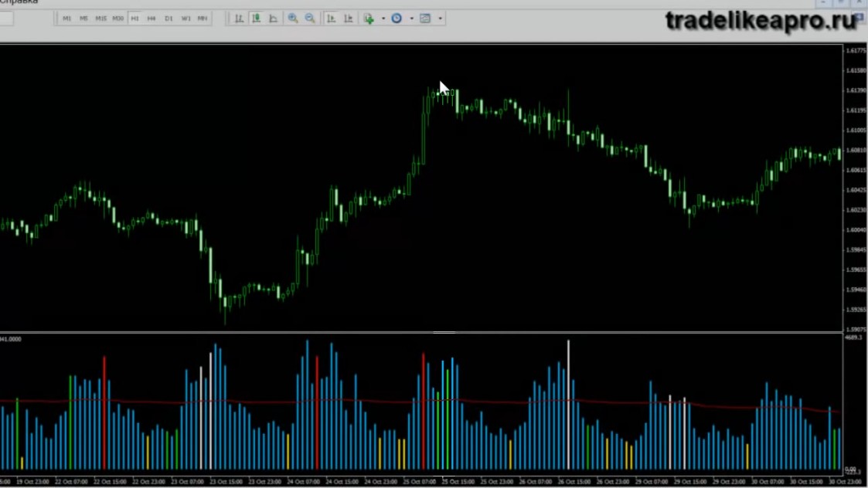Switch to MN monthly timeframe
868x488 pixels.
point(203,19)
